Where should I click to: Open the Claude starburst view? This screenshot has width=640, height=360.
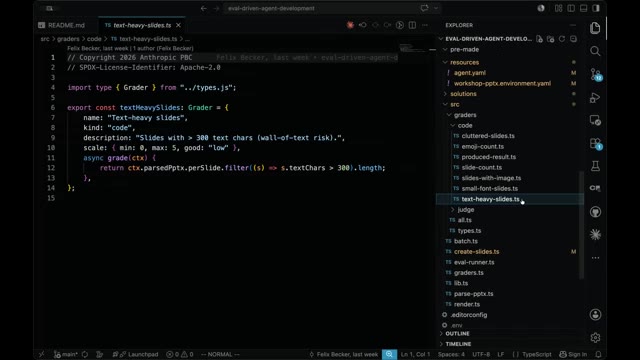point(595,235)
